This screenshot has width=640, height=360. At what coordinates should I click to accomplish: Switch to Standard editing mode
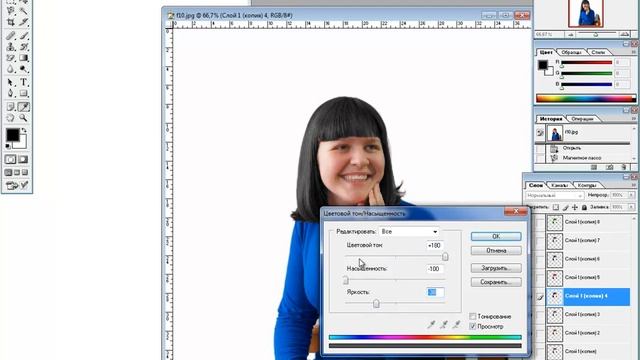click(11, 159)
